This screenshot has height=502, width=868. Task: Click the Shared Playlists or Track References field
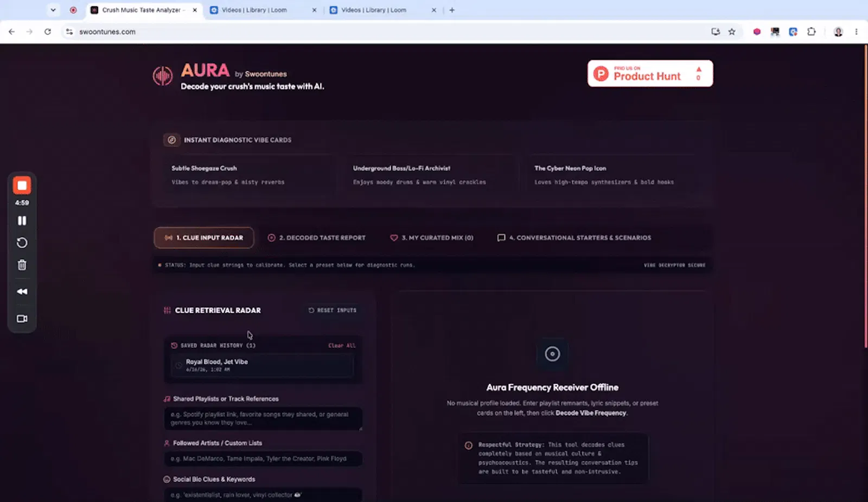tap(263, 418)
